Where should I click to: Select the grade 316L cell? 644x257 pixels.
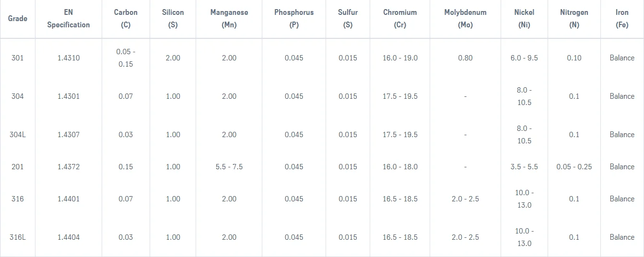pos(18,237)
